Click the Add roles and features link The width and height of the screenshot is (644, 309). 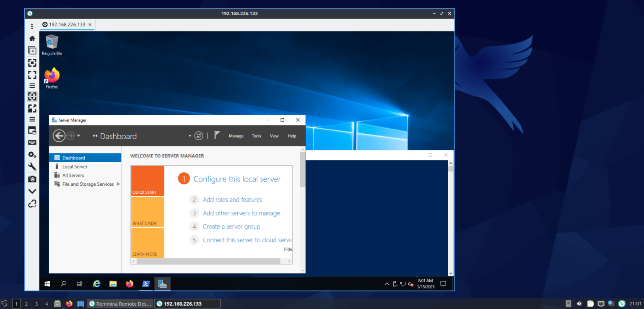point(232,200)
